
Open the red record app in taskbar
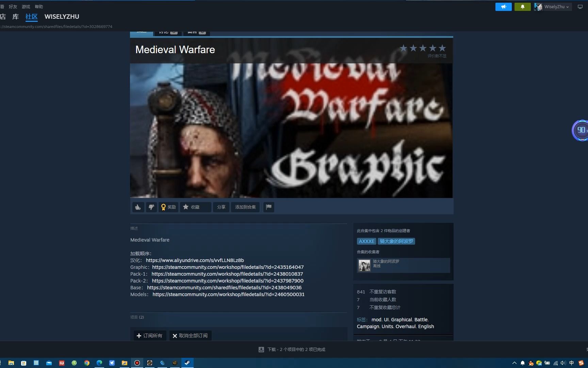click(x=137, y=363)
